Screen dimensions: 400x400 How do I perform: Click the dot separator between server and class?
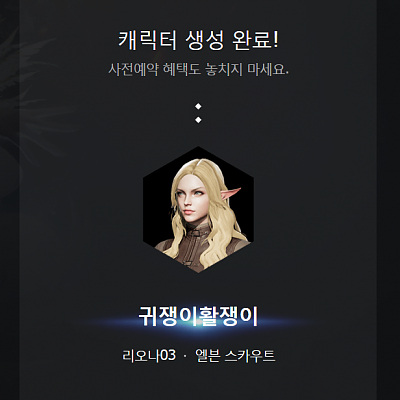pos(185,356)
